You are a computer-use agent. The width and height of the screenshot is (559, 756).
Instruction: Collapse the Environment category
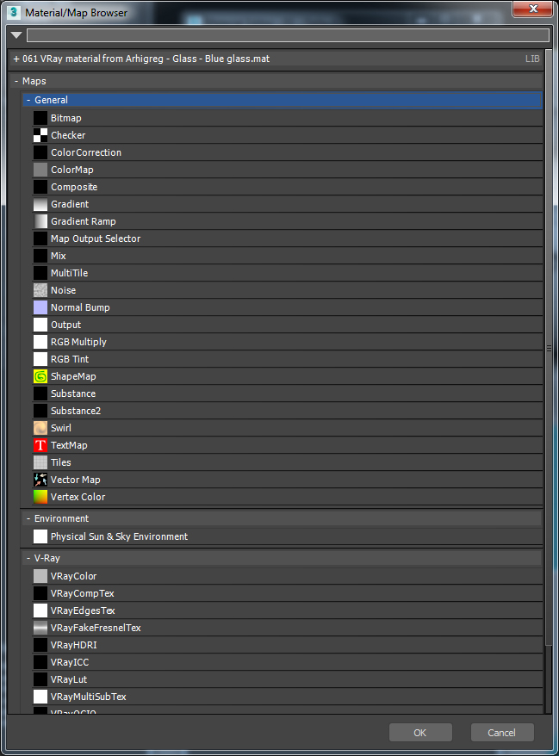(x=28, y=518)
